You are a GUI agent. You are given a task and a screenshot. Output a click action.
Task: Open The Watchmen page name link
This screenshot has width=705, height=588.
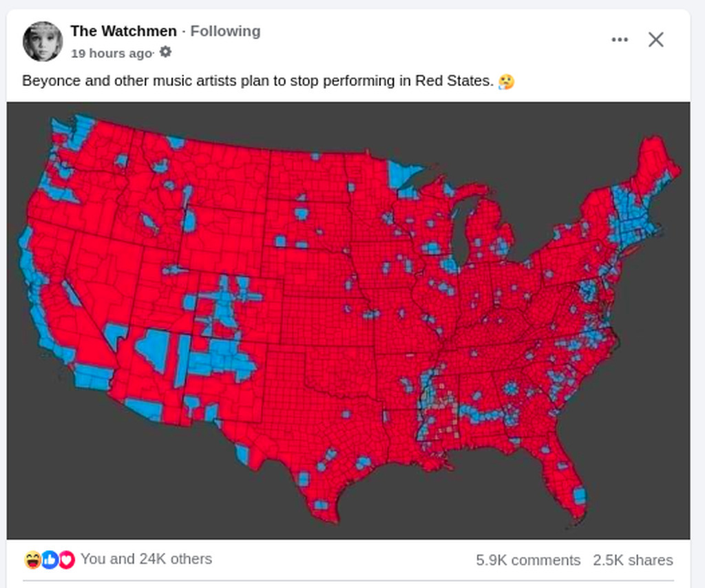(123, 31)
